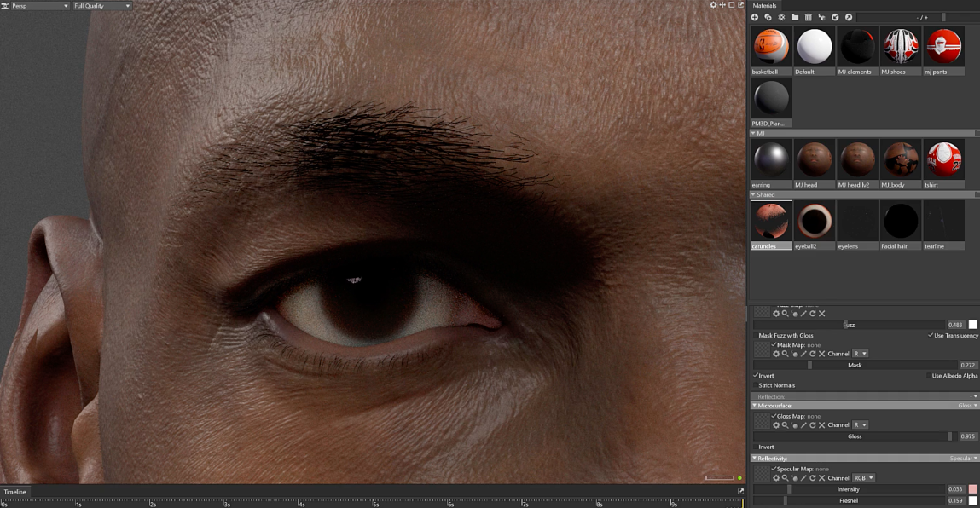Click the Mask Map reload icon
Image resolution: width=980 pixels, height=508 pixels.
tap(812, 354)
